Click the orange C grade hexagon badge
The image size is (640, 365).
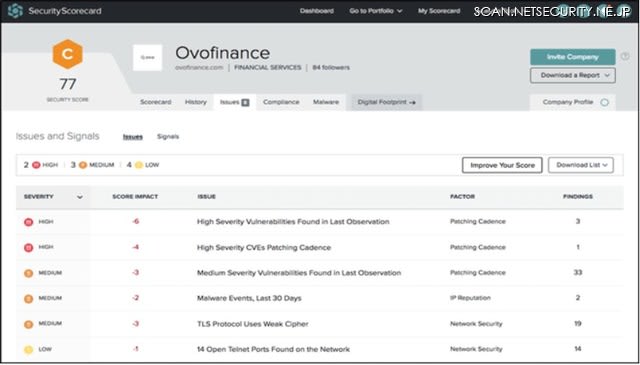pos(67,54)
